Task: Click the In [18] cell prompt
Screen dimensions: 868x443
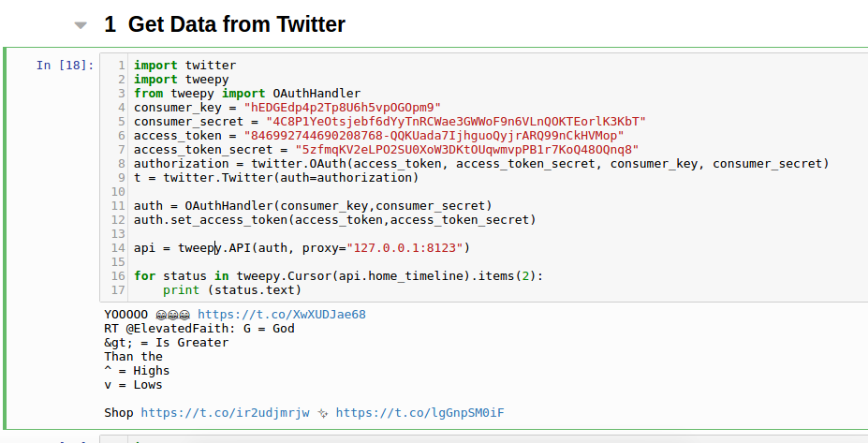Action: point(65,66)
